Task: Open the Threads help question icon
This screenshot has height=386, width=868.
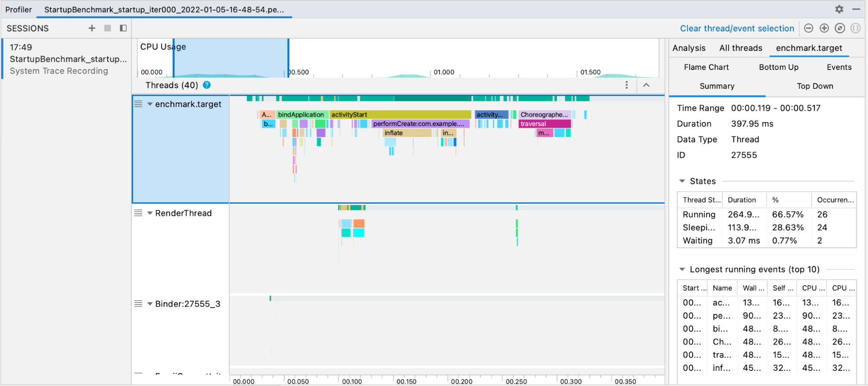Action: [x=207, y=85]
